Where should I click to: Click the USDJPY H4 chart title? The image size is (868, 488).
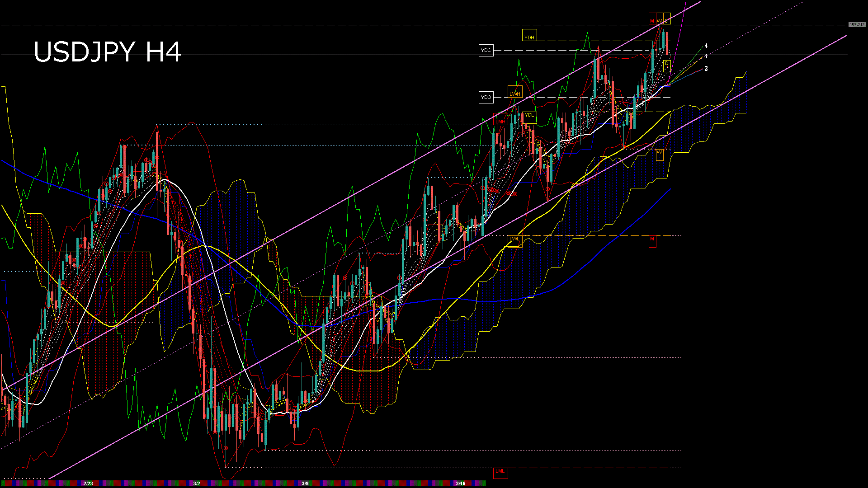click(107, 52)
